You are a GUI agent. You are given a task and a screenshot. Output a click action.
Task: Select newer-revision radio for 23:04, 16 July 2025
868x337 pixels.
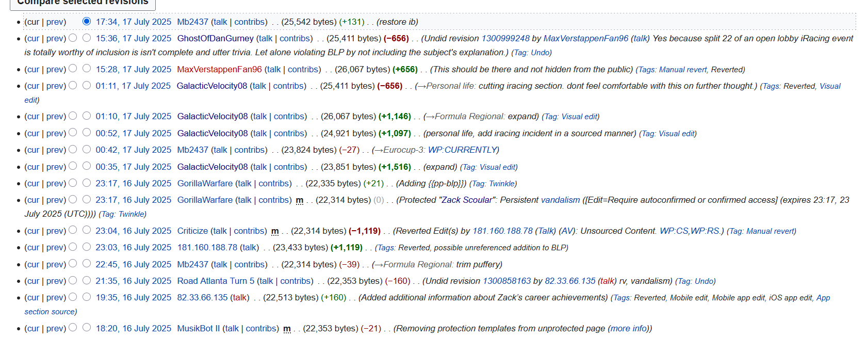[x=87, y=230]
